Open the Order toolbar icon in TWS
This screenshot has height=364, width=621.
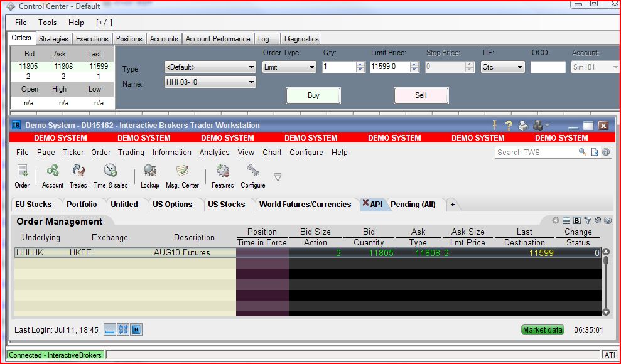(x=22, y=176)
